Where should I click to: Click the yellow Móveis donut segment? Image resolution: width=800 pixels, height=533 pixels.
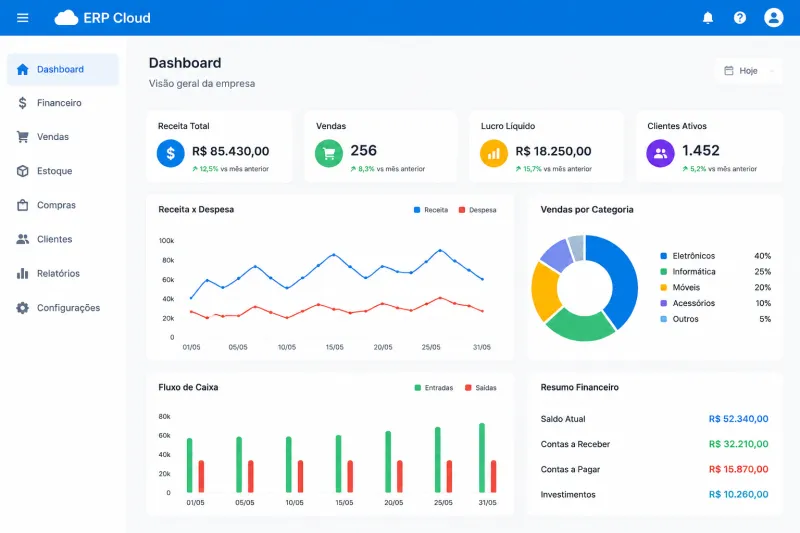point(544,291)
